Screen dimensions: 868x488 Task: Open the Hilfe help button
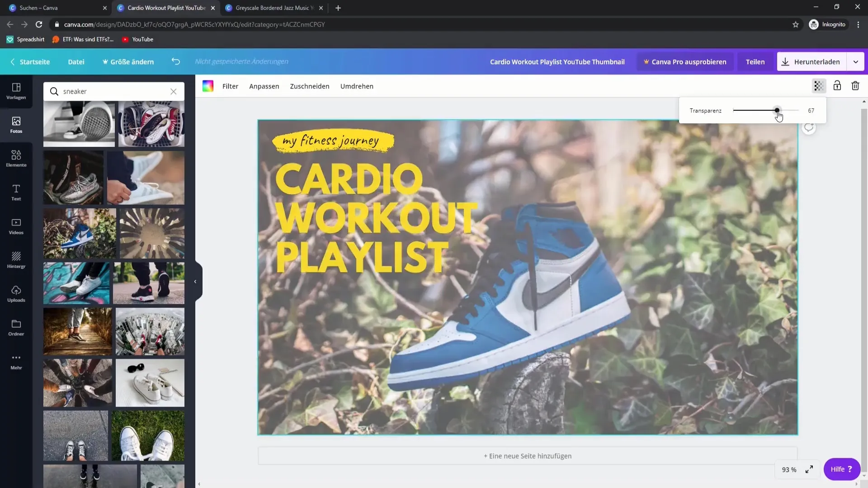click(x=841, y=469)
